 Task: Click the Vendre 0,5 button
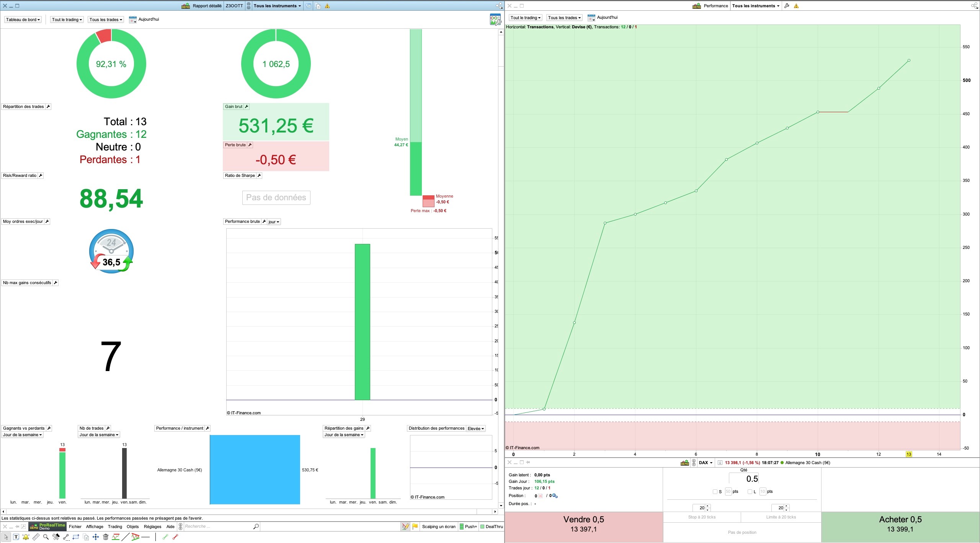[583, 524]
